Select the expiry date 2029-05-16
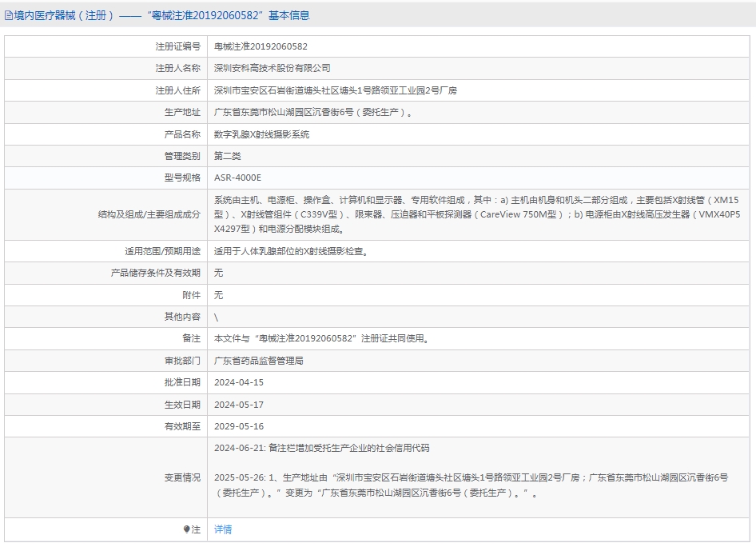Viewport: 756px width, 547px height. pos(238,426)
